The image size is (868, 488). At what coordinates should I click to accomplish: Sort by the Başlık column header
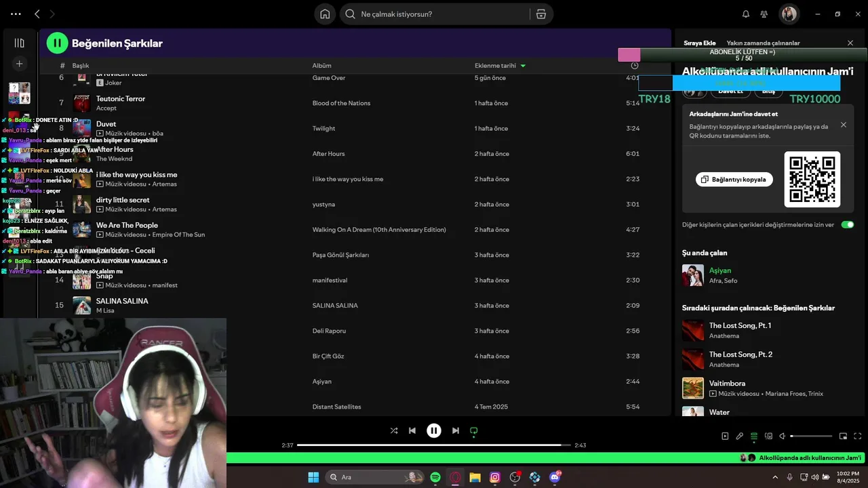coord(81,66)
